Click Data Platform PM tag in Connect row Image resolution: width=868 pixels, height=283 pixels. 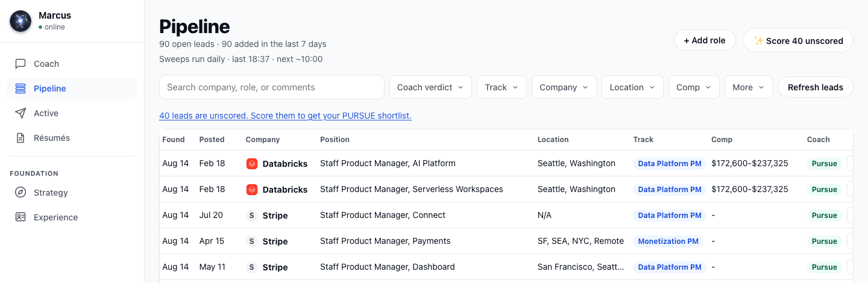pyautogui.click(x=670, y=216)
